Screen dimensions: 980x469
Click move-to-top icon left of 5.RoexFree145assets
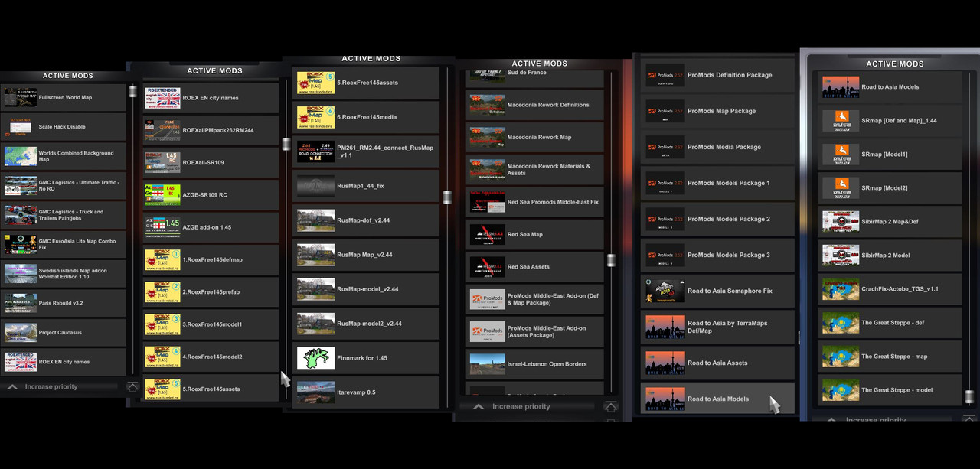coord(132,387)
